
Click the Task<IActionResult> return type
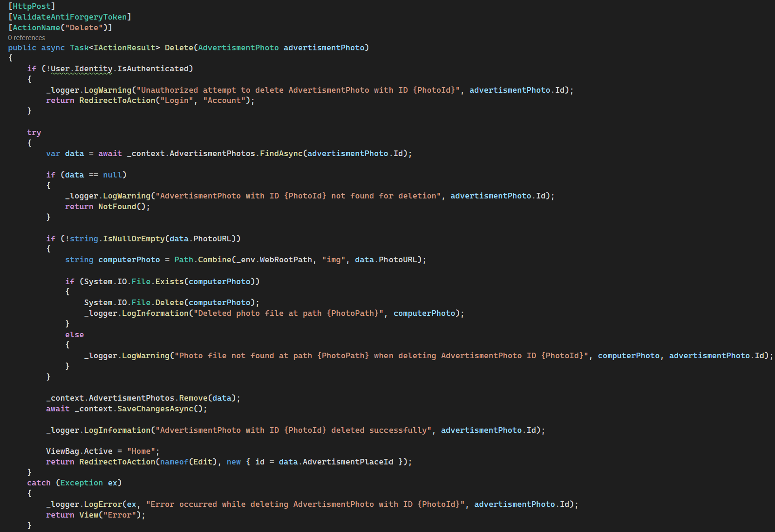[x=115, y=48]
